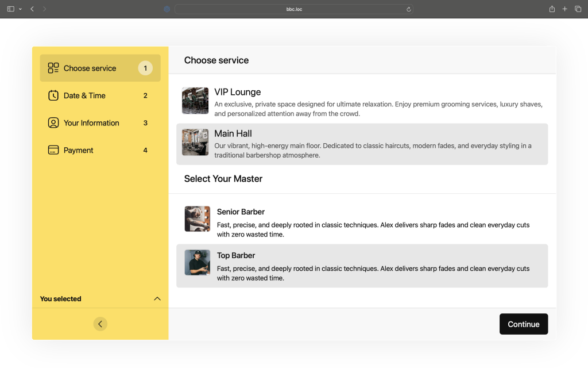This screenshot has width=588, height=368.
Task: Click the Senior Barber photo thumbnail
Action: pyautogui.click(x=198, y=219)
